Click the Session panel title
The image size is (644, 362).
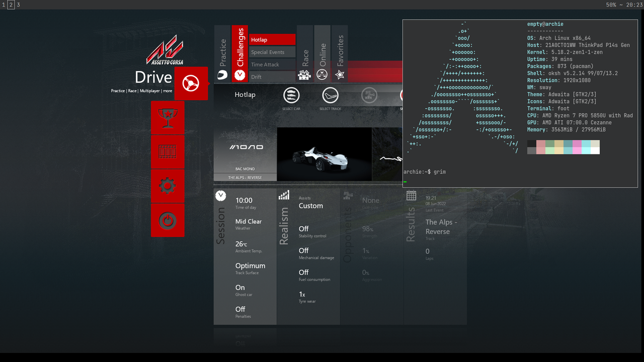[220, 226]
